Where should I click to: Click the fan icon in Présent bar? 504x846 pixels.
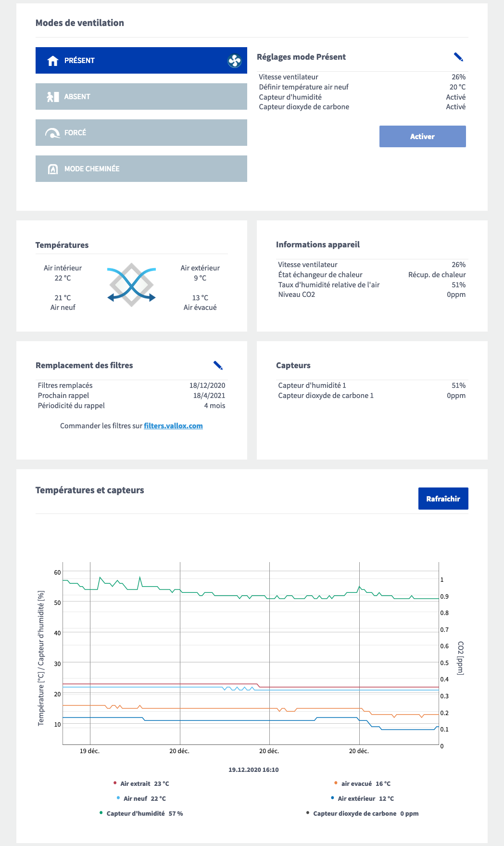(234, 61)
